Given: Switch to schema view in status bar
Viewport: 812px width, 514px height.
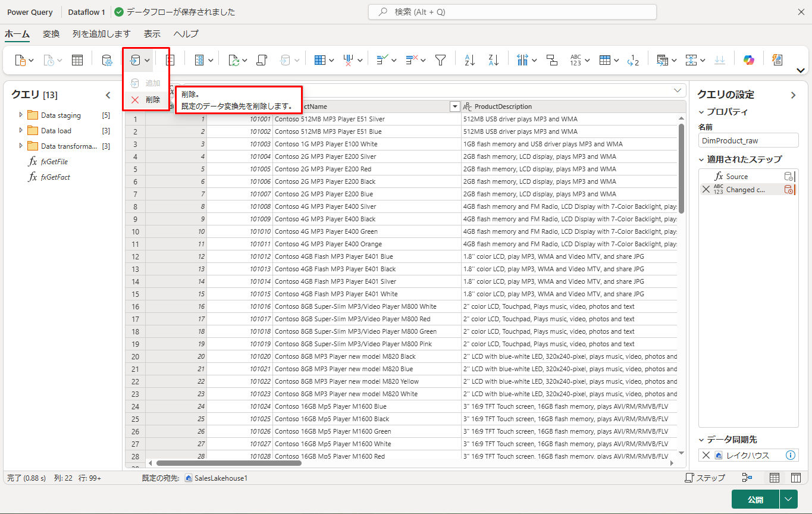Looking at the screenshot, I should (x=795, y=478).
